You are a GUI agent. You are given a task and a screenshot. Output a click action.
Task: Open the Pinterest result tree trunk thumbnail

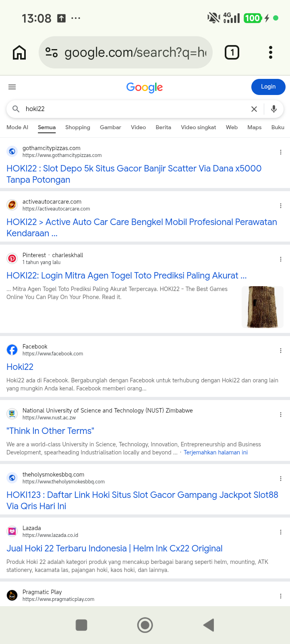263,307
